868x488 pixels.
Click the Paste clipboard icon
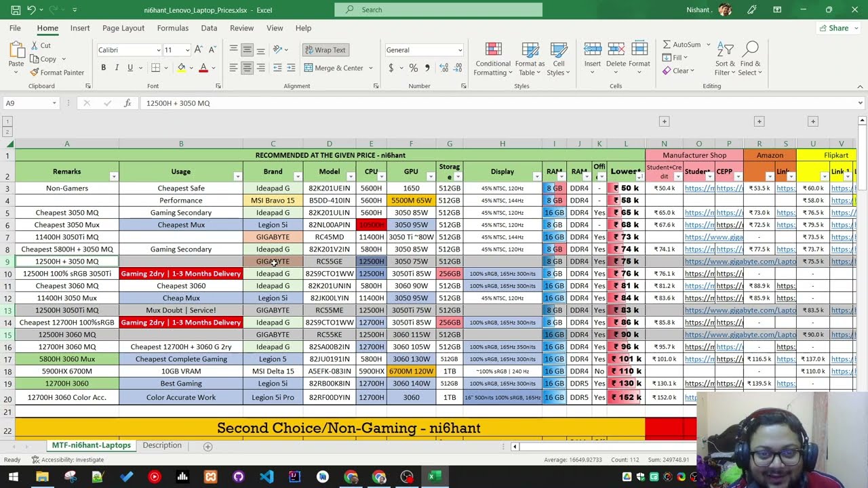(x=16, y=51)
